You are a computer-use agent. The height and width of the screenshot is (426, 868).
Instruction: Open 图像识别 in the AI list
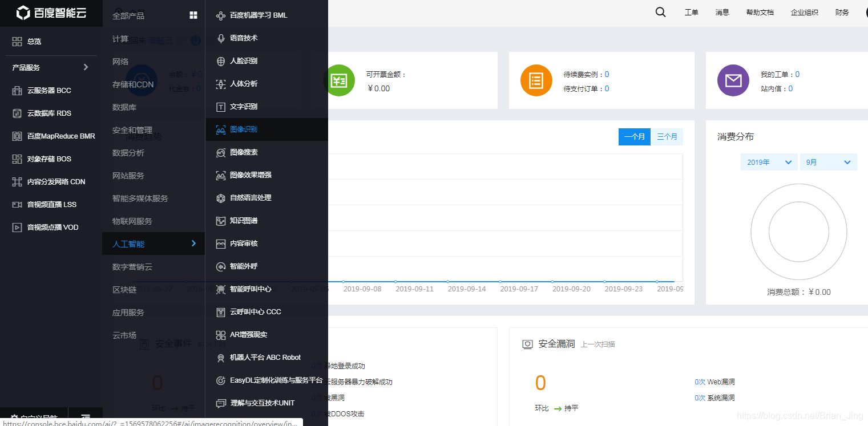[x=267, y=129]
